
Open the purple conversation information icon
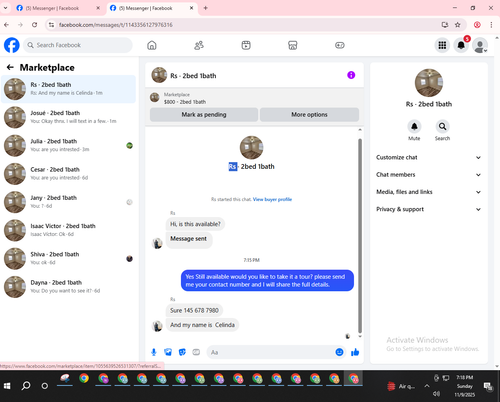[351, 75]
